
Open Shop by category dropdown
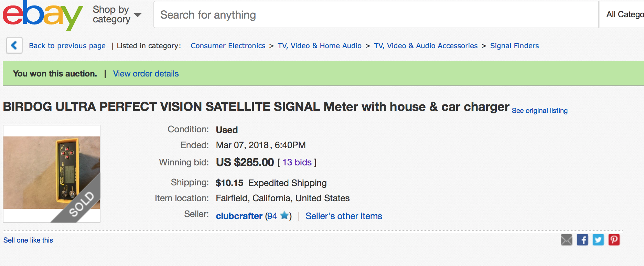click(117, 14)
